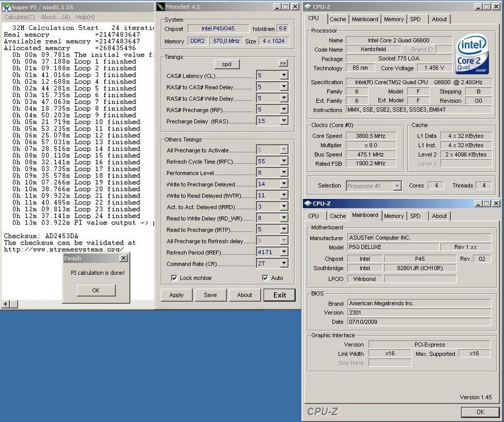Click the Bus Speed value 475.1 MHz
Screen dimensions: 504x422
coord(370,155)
